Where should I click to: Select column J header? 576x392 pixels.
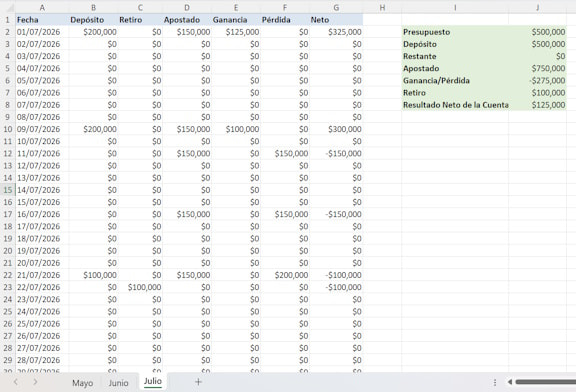pos(537,8)
